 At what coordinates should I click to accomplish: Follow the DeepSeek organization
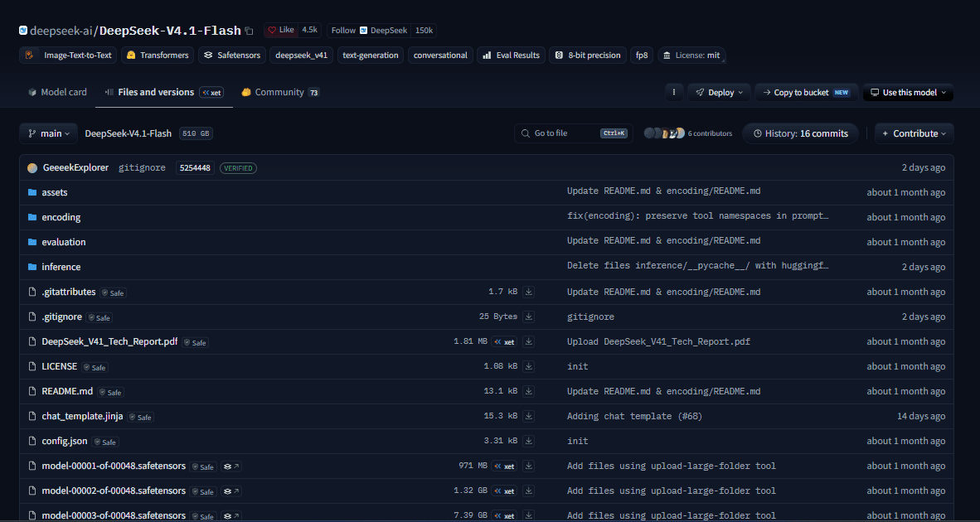point(369,30)
